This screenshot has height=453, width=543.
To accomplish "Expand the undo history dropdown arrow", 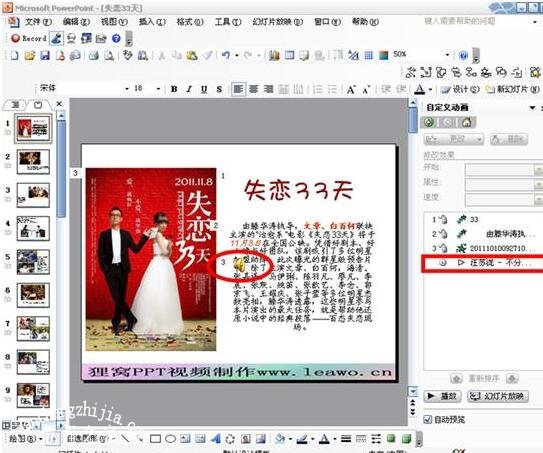I will tap(237, 55).
